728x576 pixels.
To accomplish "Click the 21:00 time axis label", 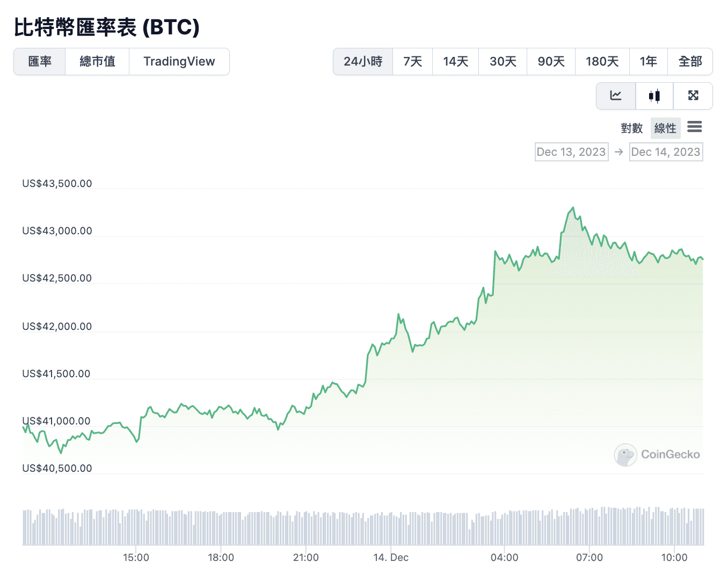I will [x=306, y=558].
